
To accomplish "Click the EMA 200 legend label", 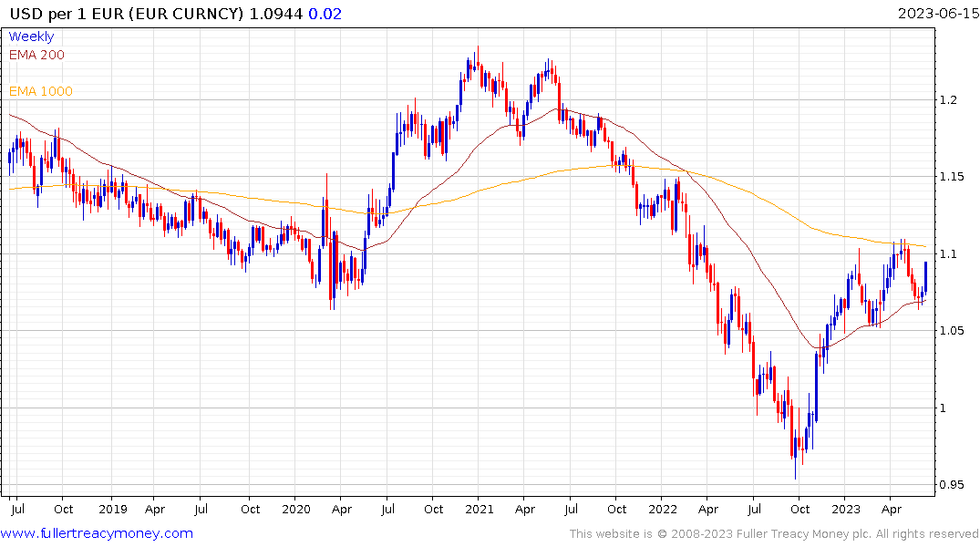I will [36, 55].
